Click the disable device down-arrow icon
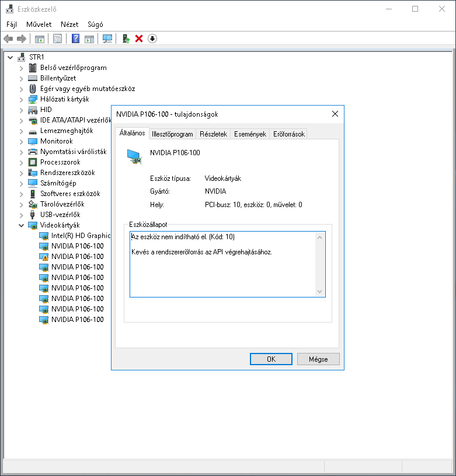456x476 pixels. [x=152, y=39]
